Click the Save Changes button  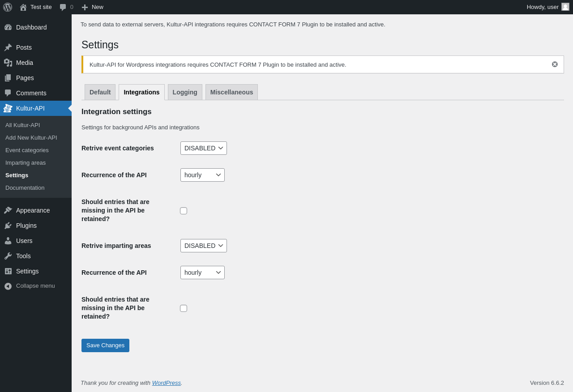(105, 345)
